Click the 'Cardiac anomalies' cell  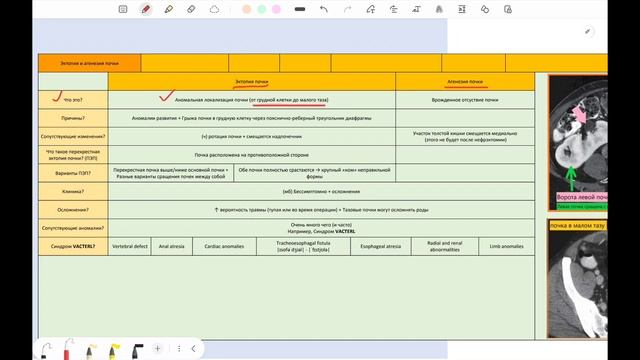[x=224, y=247]
